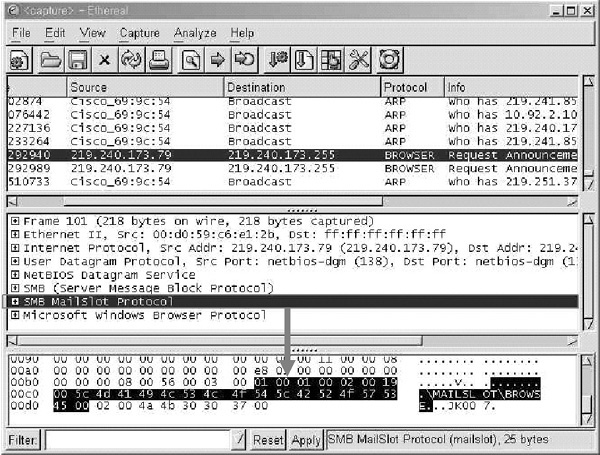Open the Analyze menu
This screenshot has width=600, height=455.
point(195,33)
